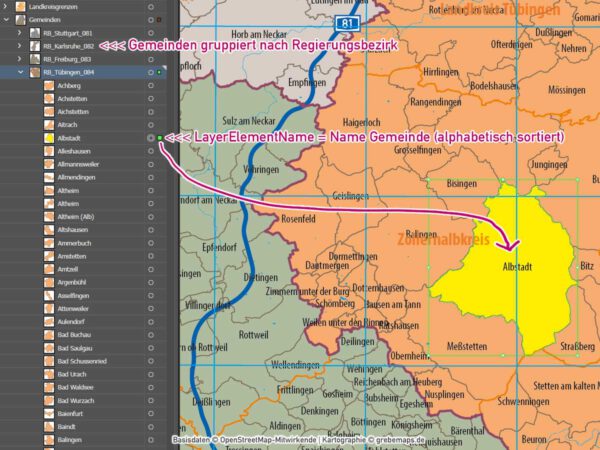This screenshot has width=600, height=450.
Task: Click the A81 motorway shield on the map
Action: click(x=347, y=24)
